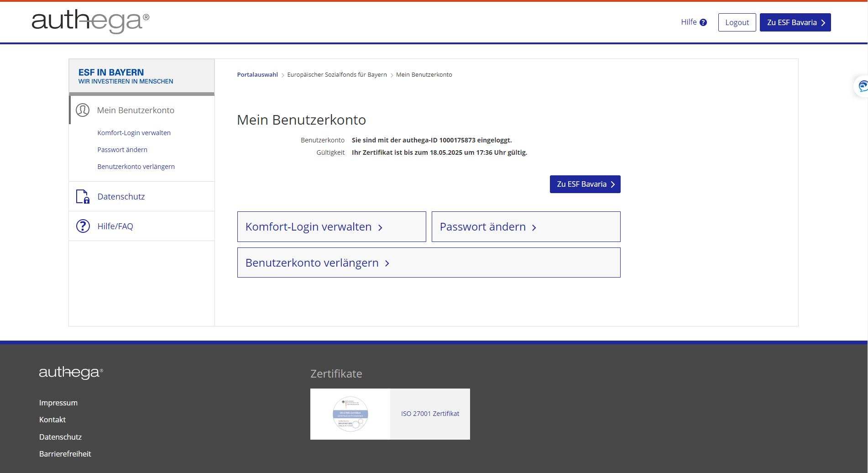Click chevron on Komfort-Login verwalten tile
Viewport: 868px width, 473px height.
(x=380, y=227)
